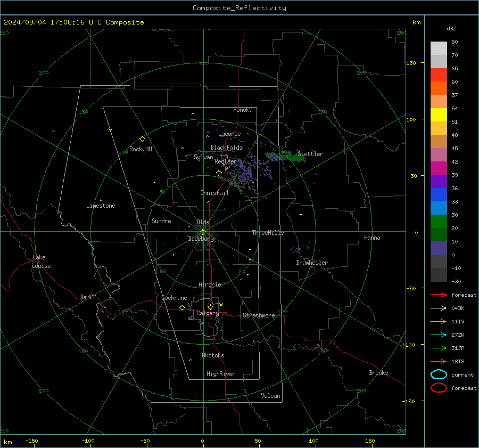Pick the bright yellow 51-54 dBZ swatch
479x448 pixels.
coord(439,115)
